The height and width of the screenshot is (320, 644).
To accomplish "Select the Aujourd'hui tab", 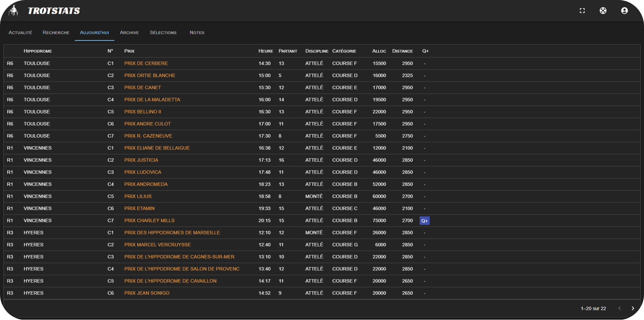I will point(95,33).
